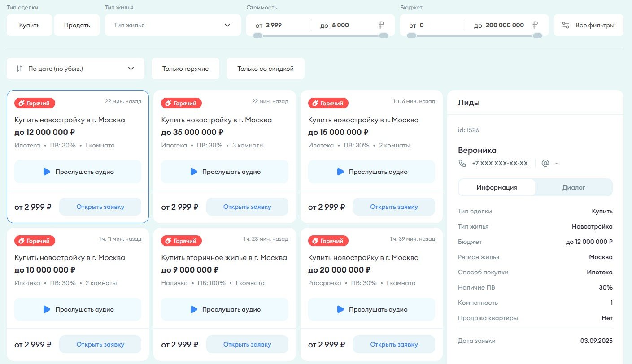
Task: Edit the Бюджет minimum value 0
Action: coord(422,25)
